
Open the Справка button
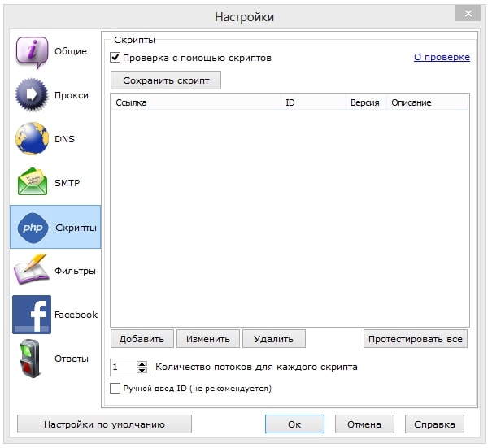(434, 424)
